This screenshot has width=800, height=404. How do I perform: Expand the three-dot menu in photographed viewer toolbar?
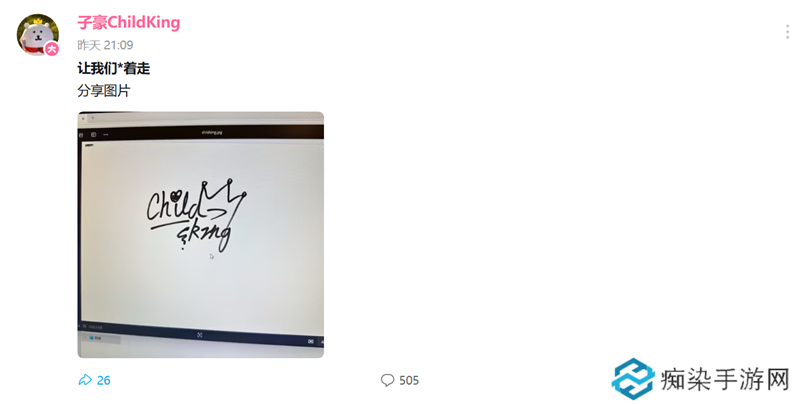point(106,135)
